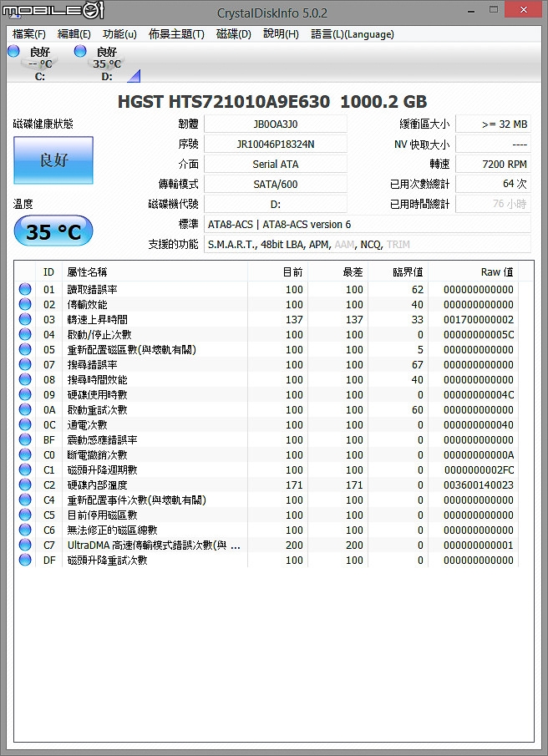Screen dimensions: 548x756
Task: Click raw value 001700000002
Action: 478,319
